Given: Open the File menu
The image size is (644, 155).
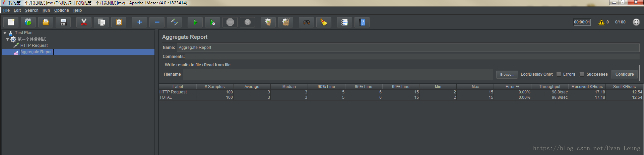Looking at the screenshot, I should click(x=6, y=10).
